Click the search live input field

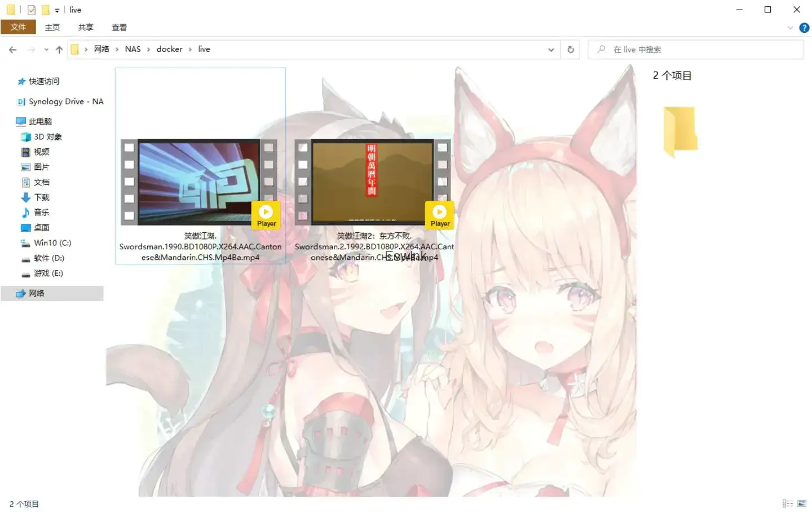(699, 50)
